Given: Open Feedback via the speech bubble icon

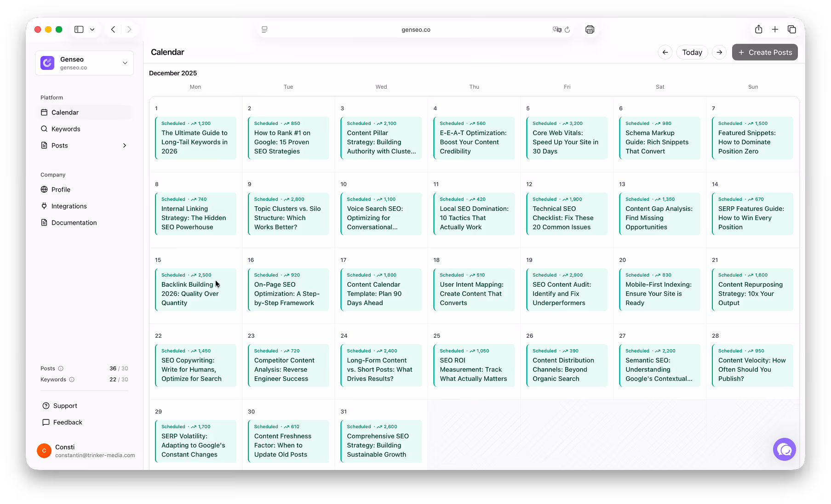Looking at the screenshot, I should coord(46,422).
